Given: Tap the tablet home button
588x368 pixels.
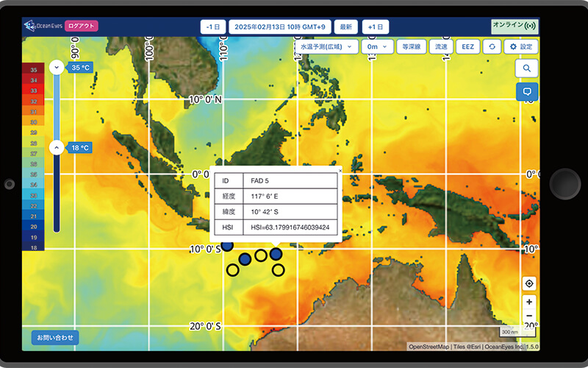Looking at the screenshot, I should coord(564,183).
